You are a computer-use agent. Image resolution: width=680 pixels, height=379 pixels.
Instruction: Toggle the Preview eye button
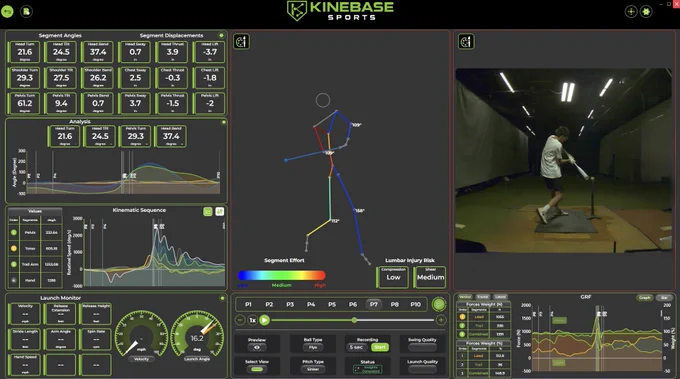(257, 347)
